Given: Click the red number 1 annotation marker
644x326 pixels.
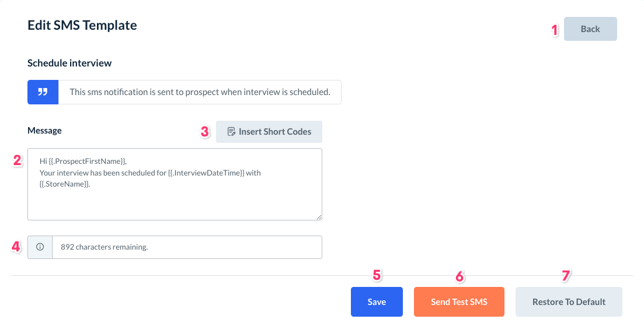Looking at the screenshot, I should [x=555, y=30].
